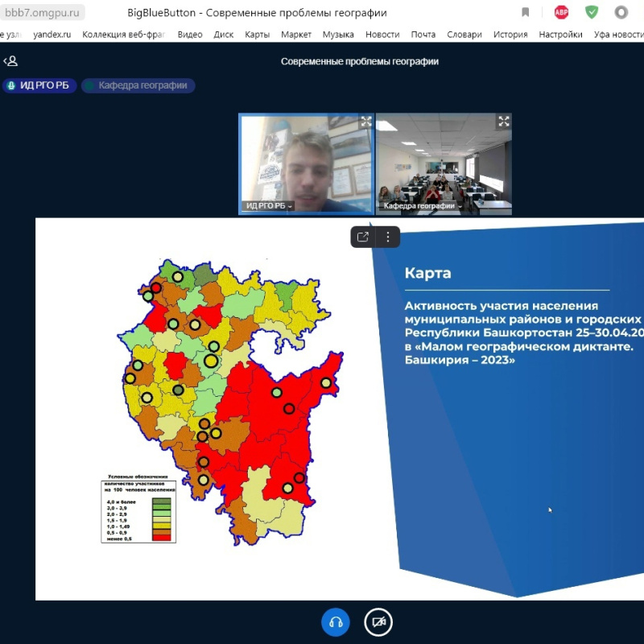Open the Карты bookmark
Screen dimensions: 644x644
point(257,35)
